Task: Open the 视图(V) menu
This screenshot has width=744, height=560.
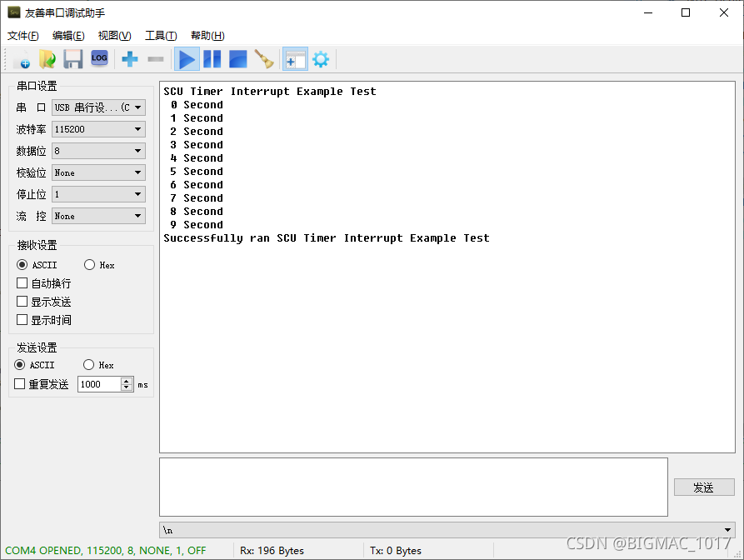Action: 114,36
